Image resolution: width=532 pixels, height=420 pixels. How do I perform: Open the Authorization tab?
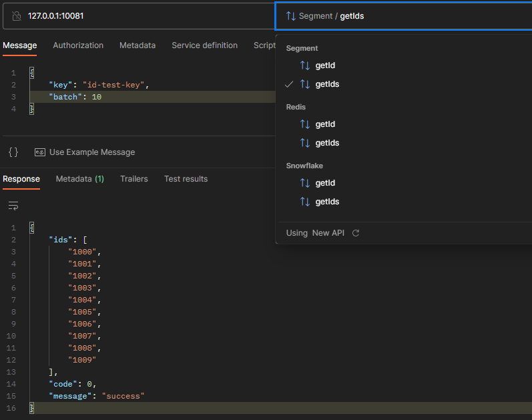point(78,45)
